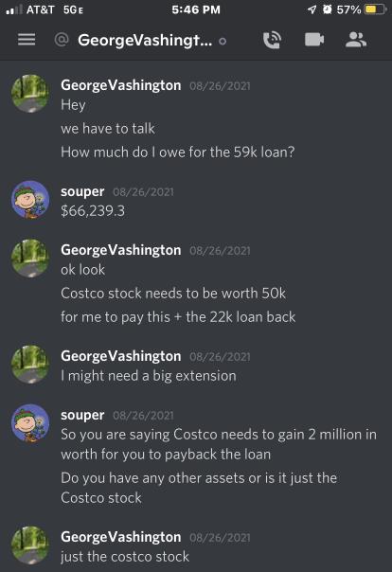The image size is (392, 572).
Task: Tap the status dot next to GeorgeVashingt...
Action: 223,42
